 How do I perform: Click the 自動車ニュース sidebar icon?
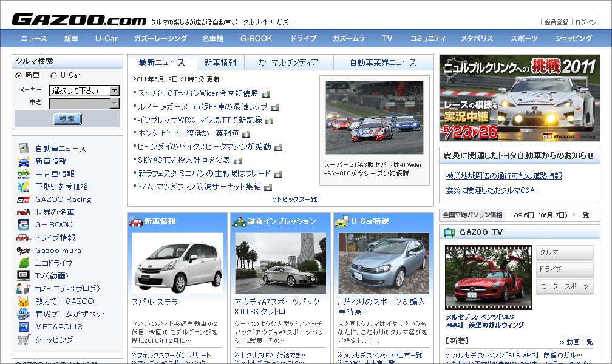pos(24,148)
